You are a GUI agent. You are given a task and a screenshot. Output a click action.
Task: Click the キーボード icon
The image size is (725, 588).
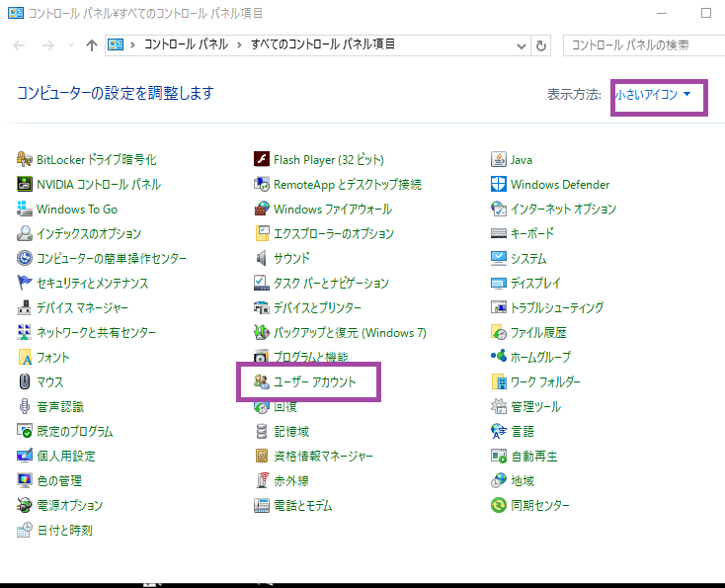(499, 233)
